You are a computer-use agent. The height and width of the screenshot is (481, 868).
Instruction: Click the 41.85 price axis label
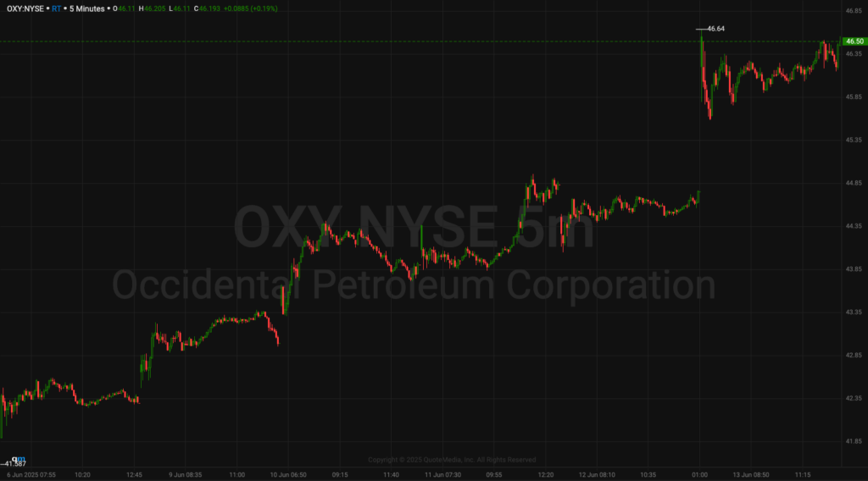(854, 441)
